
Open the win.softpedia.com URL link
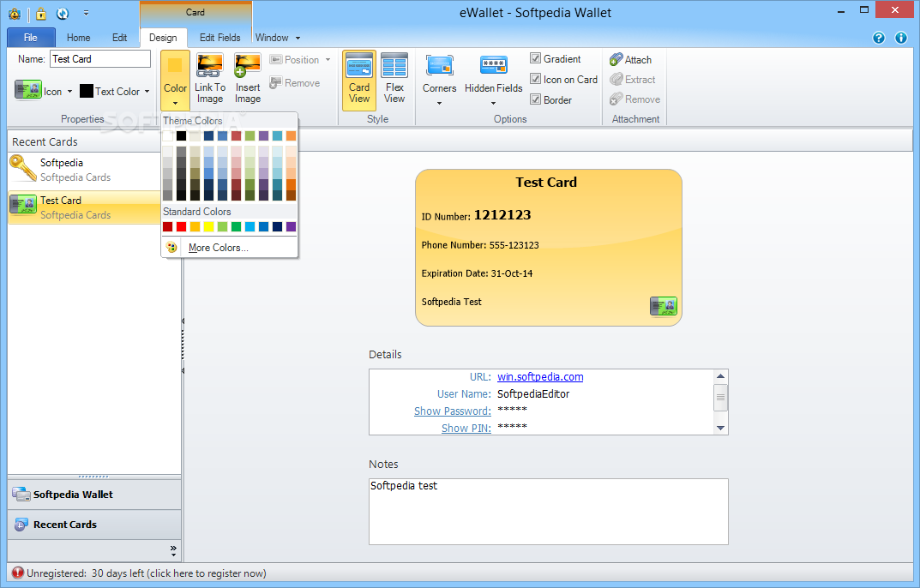click(x=540, y=377)
